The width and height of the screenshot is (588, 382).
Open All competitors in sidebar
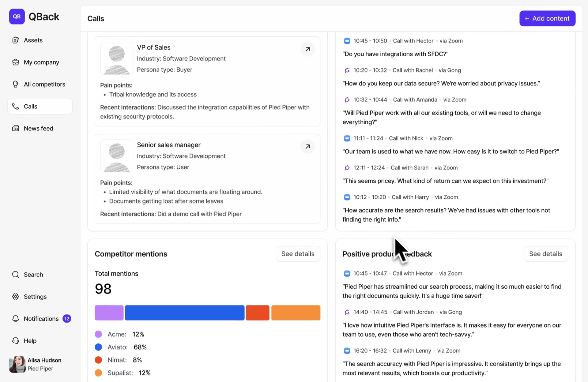pos(44,84)
